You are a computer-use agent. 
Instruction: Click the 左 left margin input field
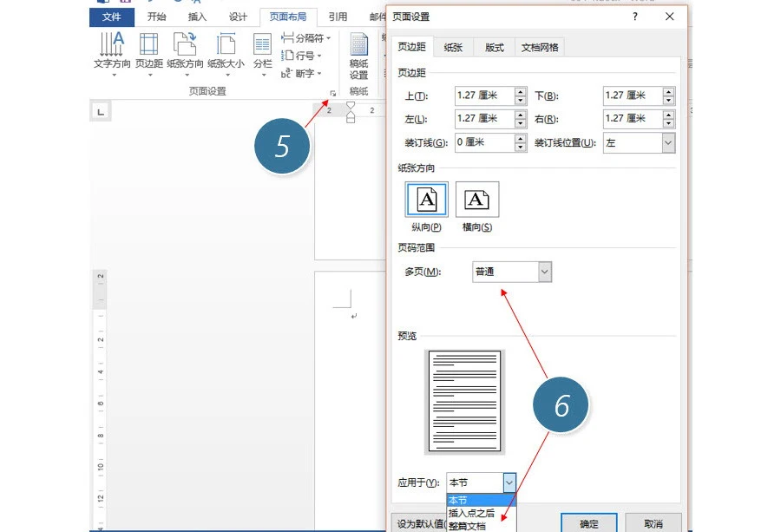click(x=484, y=119)
